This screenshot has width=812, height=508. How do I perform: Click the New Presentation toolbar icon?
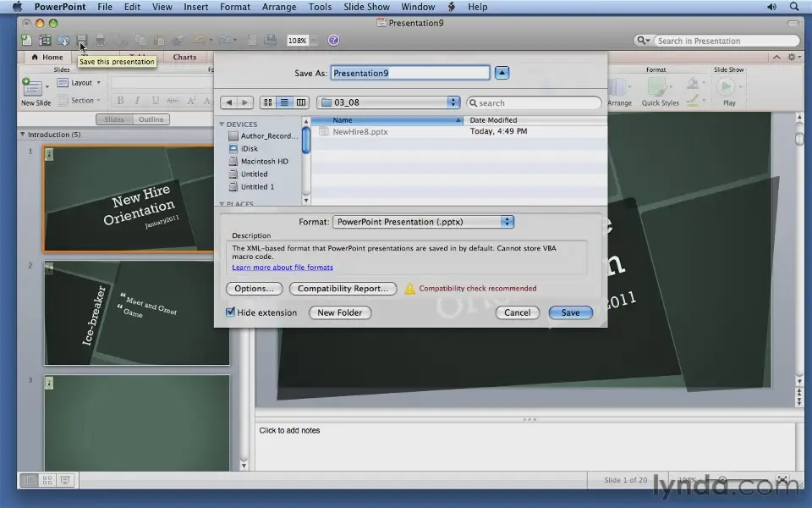[26, 40]
